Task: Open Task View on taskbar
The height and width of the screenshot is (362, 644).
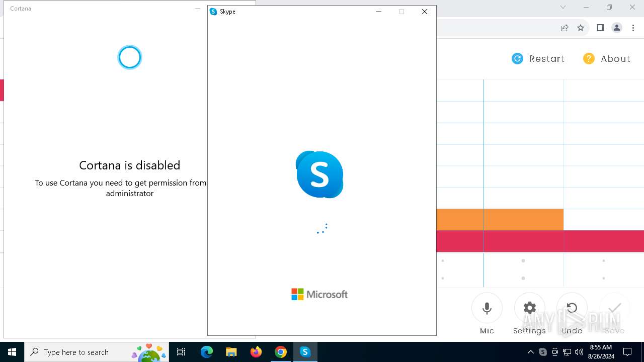Action: [181, 352]
